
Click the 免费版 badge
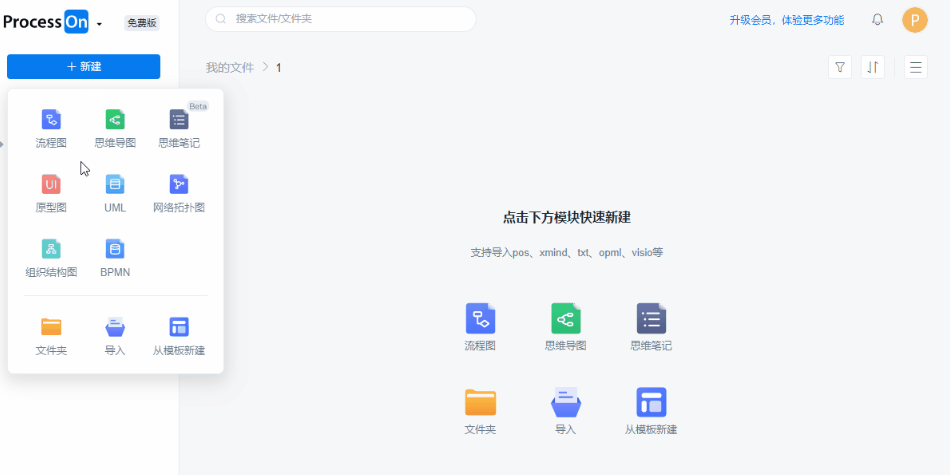(142, 23)
